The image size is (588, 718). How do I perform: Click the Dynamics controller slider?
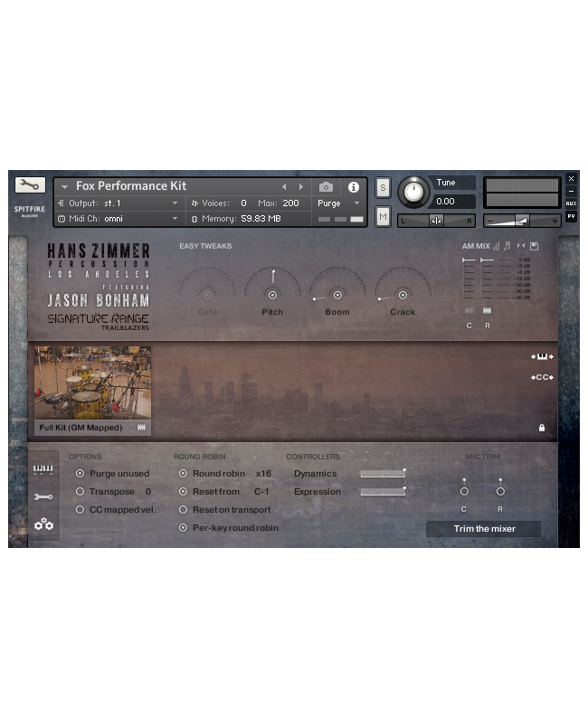(383, 474)
